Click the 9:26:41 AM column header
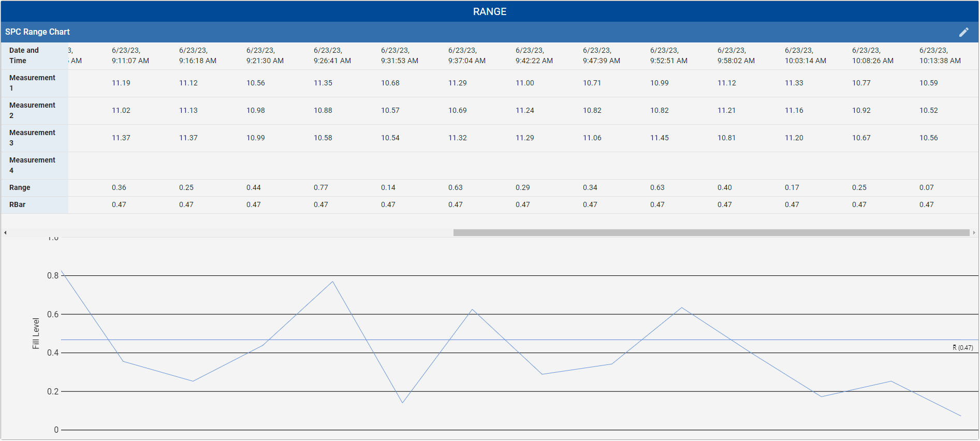 click(x=332, y=55)
